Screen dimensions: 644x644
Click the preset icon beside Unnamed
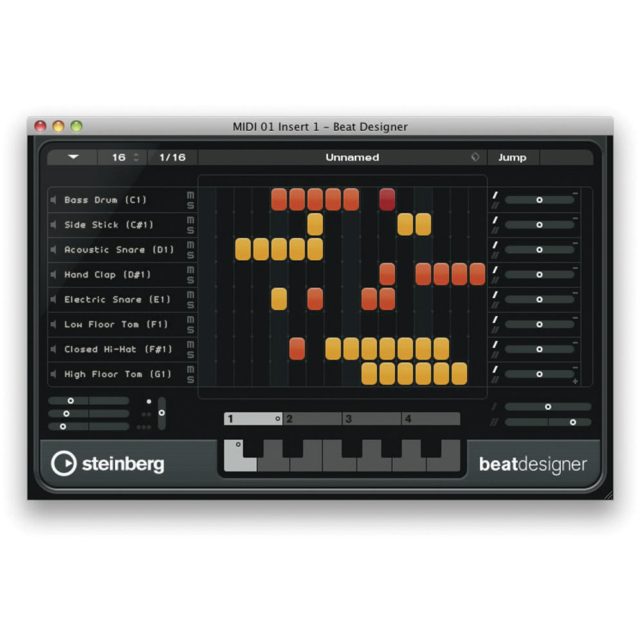(475, 157)
